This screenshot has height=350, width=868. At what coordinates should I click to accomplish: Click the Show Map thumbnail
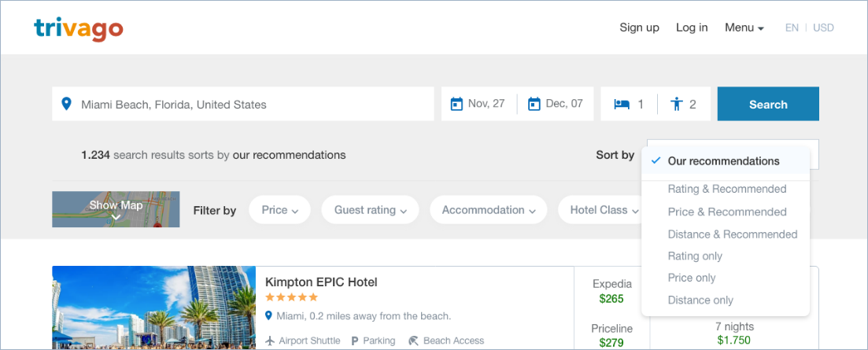click(116, 209)
